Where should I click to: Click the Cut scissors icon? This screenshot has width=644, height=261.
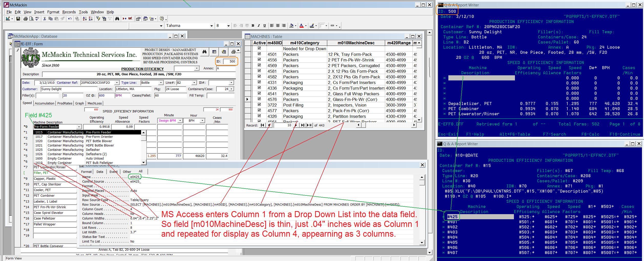(x=45, y=19)
